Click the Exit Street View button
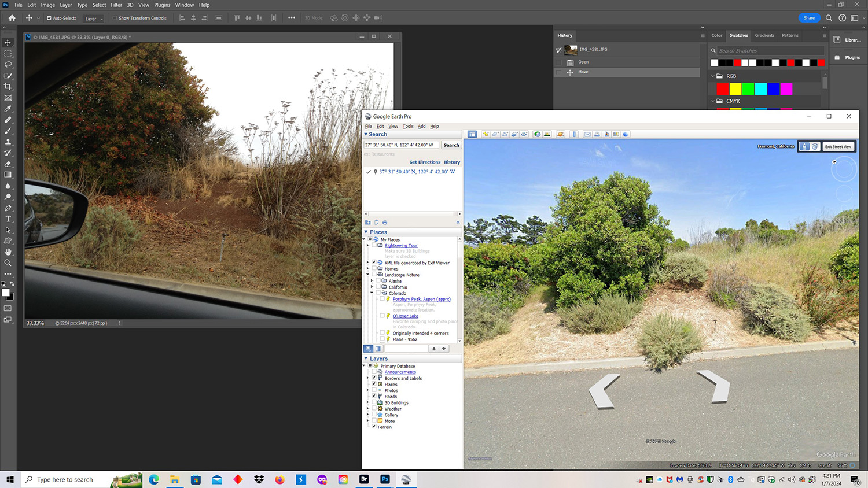The image size is (868, 488). (838, 147)
